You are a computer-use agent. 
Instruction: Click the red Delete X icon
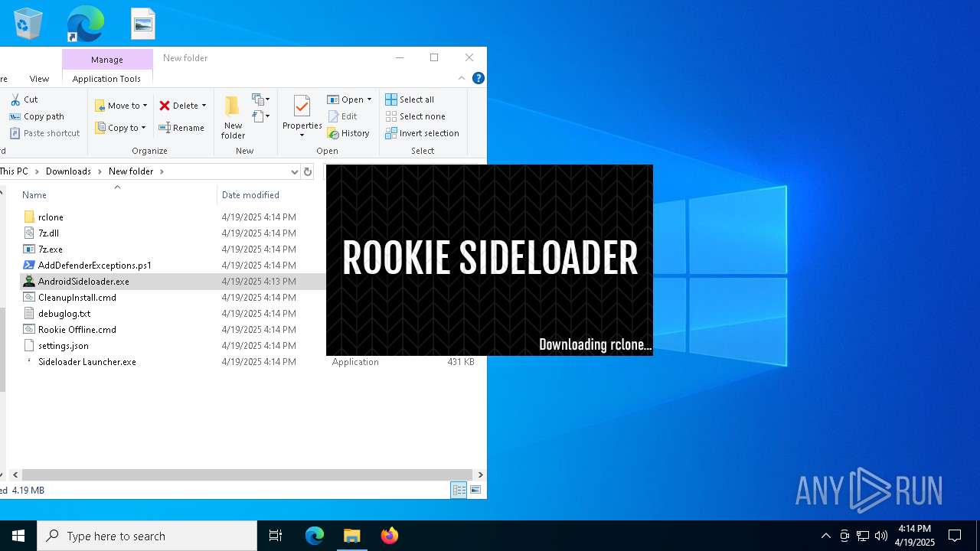(165, 106)
